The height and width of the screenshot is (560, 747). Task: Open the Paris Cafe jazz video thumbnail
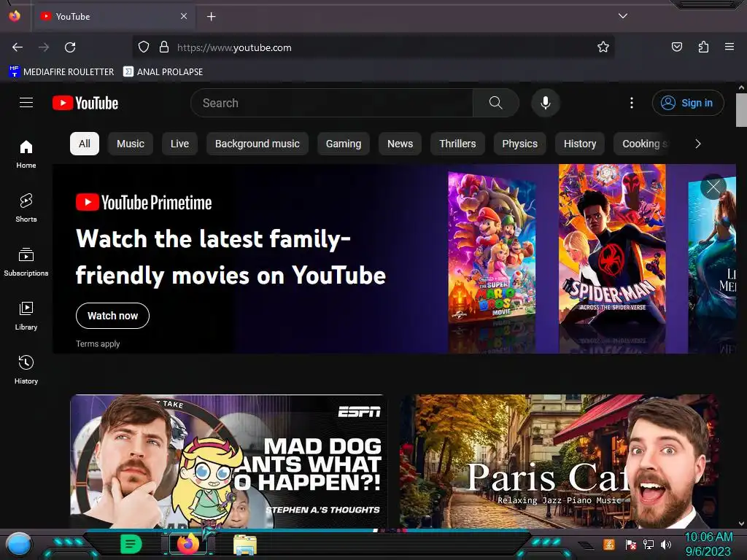(559, 461)
